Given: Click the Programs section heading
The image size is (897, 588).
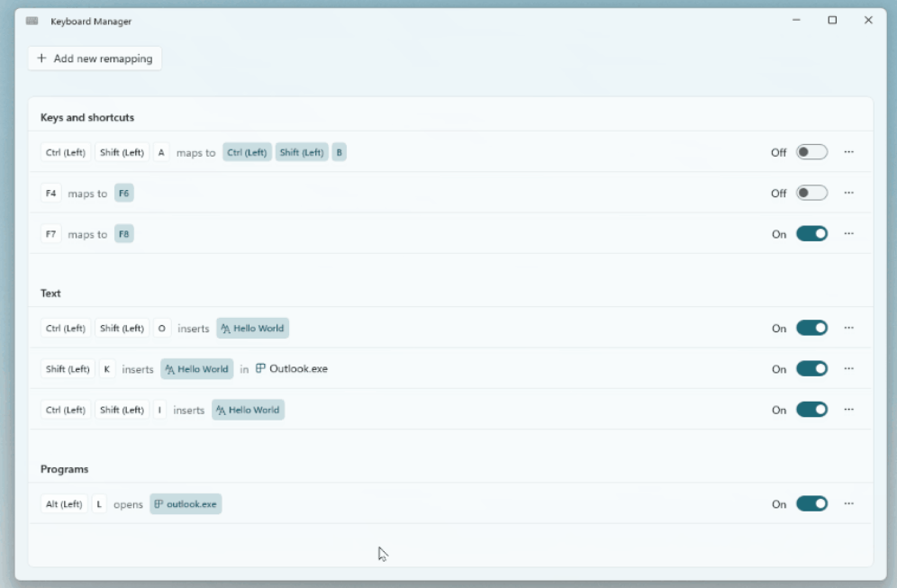Looking at the screenshot, I should [x=64, y=469].
